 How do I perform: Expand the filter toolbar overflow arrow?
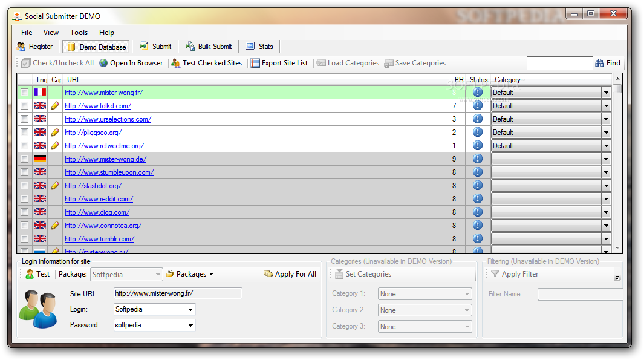(x=617, y=278)
